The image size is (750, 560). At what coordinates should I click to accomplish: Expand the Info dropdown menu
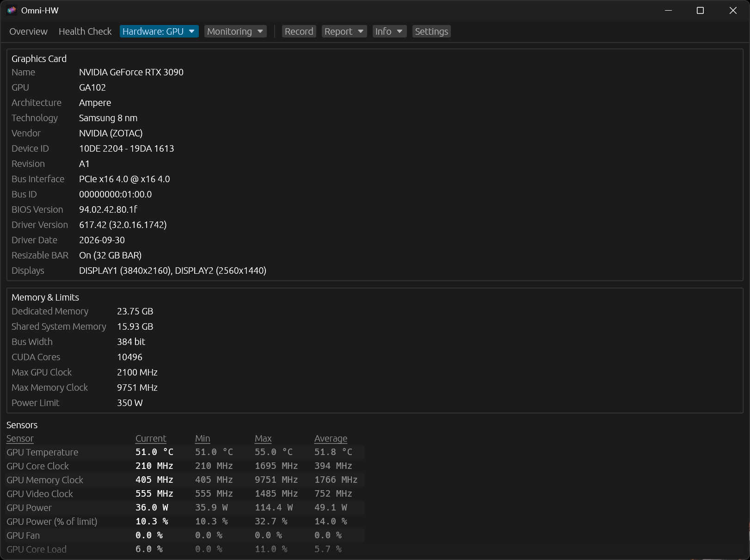point(389,31)
